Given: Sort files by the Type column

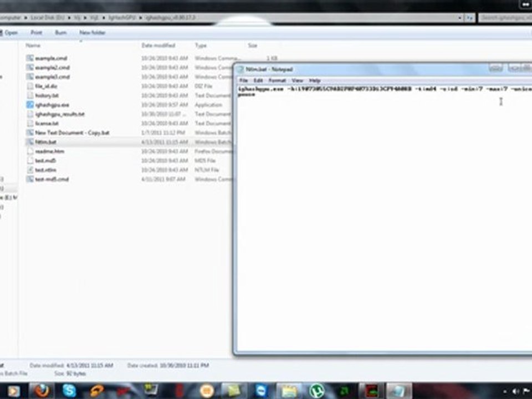Looking at the screenshot, I should [201, 45].
